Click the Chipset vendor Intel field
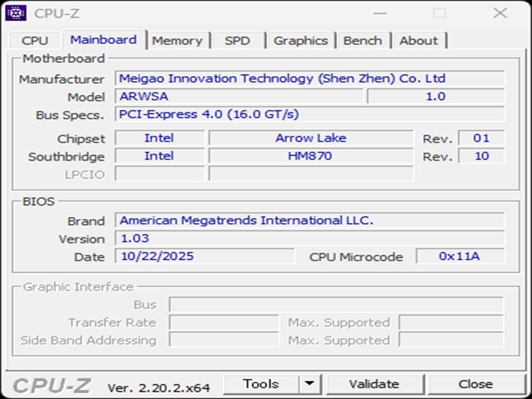This screenshot has width=532, height=399. click(x=159, y=138)
